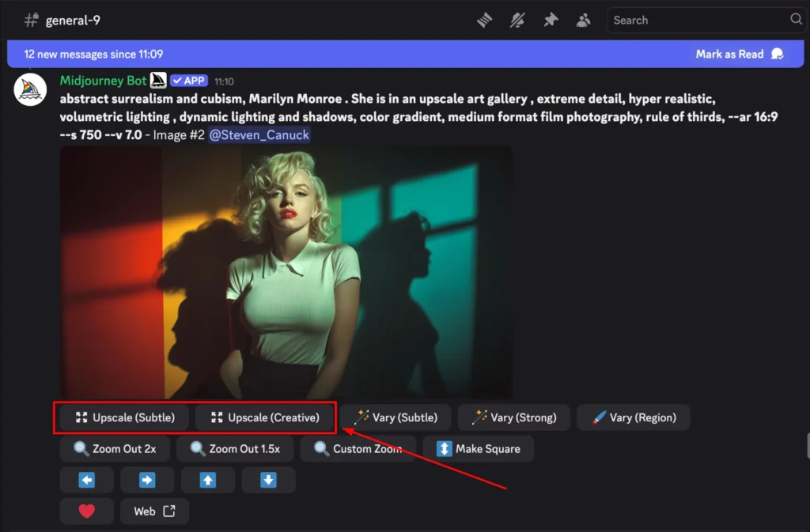Click Vary (Region) button
Screen dimensions: 810x532
coord(634,417)
